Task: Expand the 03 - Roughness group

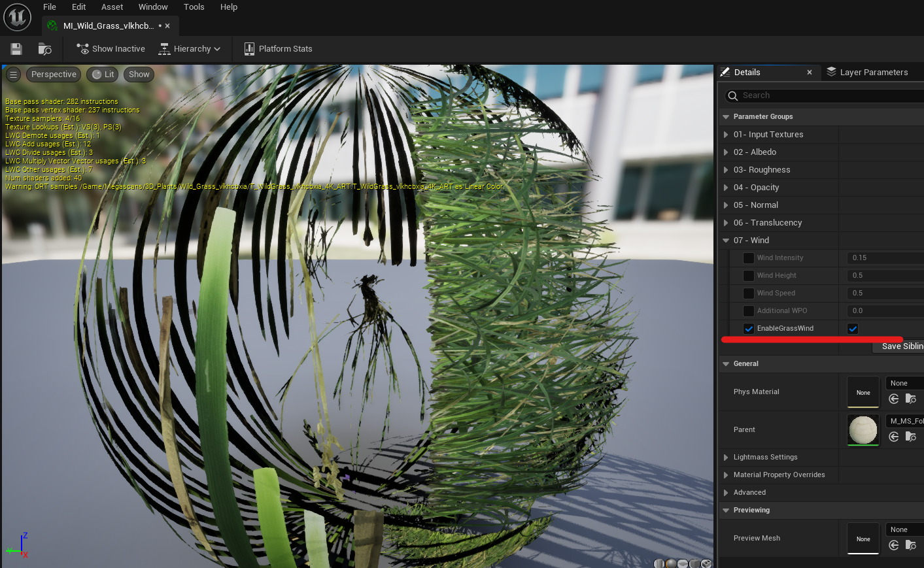Action: coord(726,170)
